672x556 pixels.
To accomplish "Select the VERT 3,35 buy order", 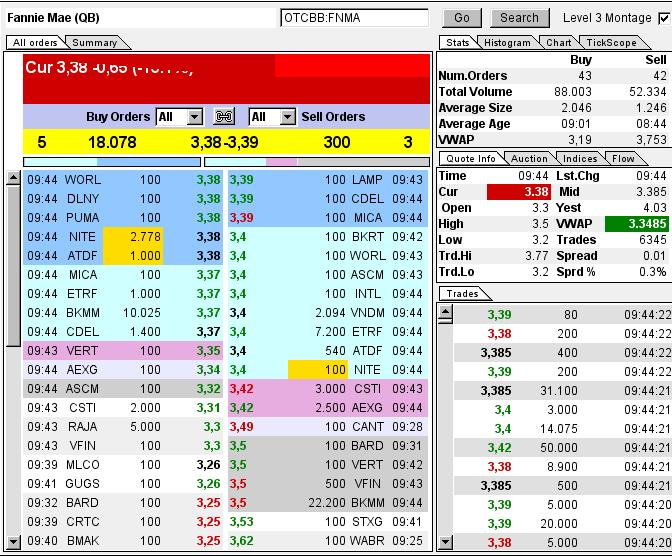I will click(123, 351).
